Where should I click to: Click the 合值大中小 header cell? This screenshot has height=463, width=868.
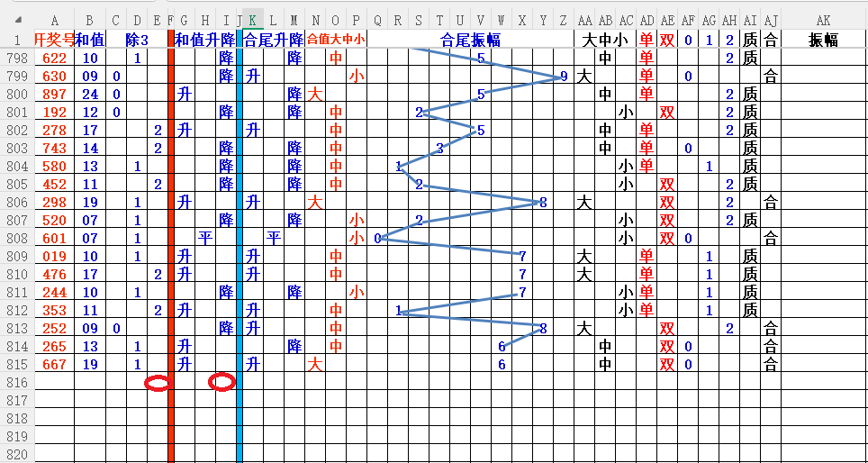336,40
